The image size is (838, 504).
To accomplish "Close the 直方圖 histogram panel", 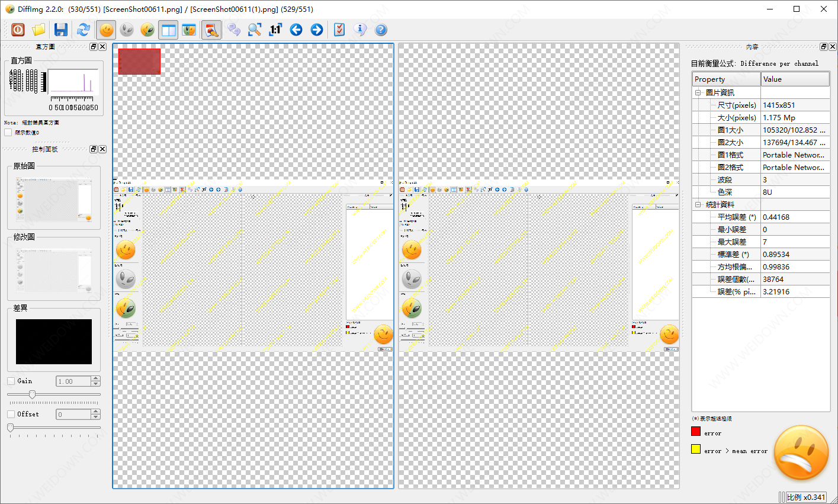I will [x=102, y=47].
